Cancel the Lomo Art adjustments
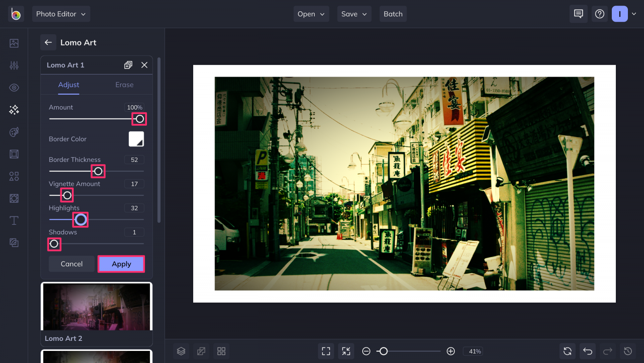644x363 pixels. coord(71,264)
